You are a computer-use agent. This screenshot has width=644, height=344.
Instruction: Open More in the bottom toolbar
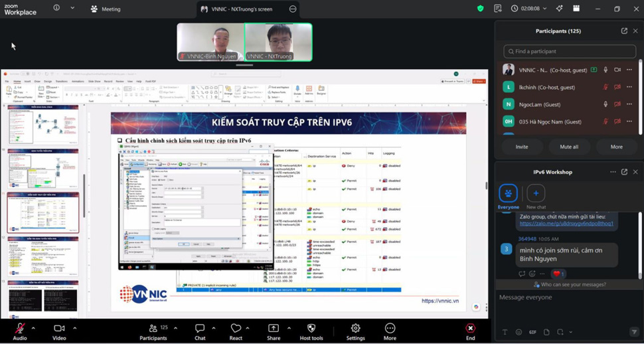390,331
